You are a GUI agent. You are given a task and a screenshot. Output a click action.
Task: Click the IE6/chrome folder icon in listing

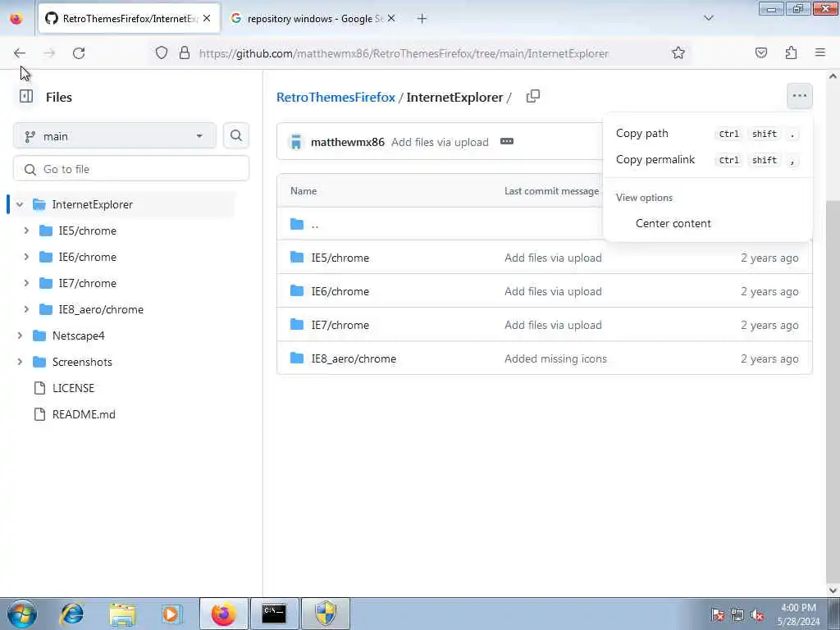[297, 291]
